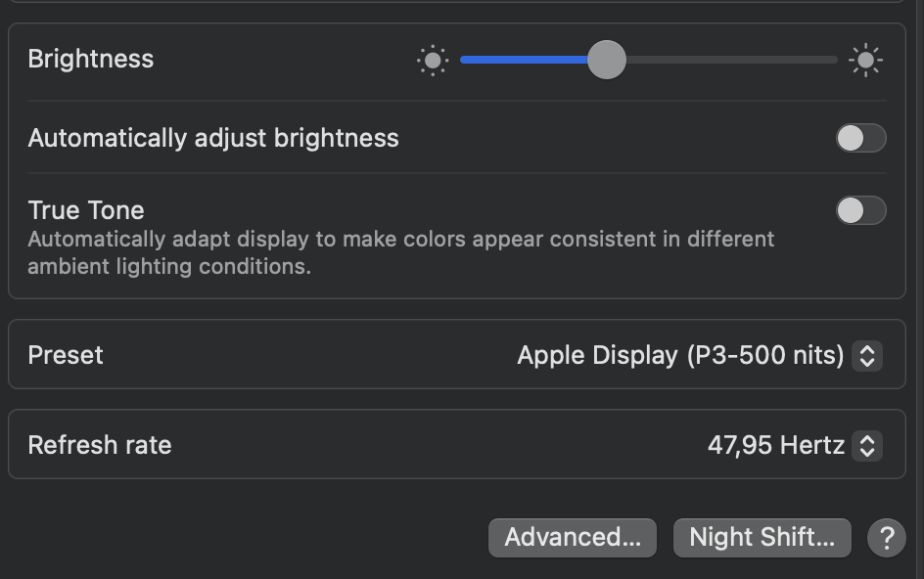Open the 47,95 Hertz refresh rate menu
Screen dimensions: 924x579
pos(775,446)
